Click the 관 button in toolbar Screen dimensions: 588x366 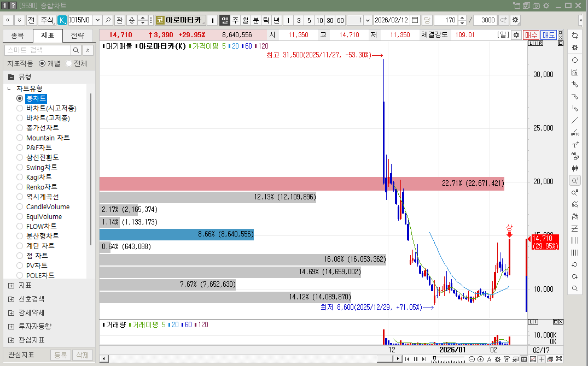point(120,20)
